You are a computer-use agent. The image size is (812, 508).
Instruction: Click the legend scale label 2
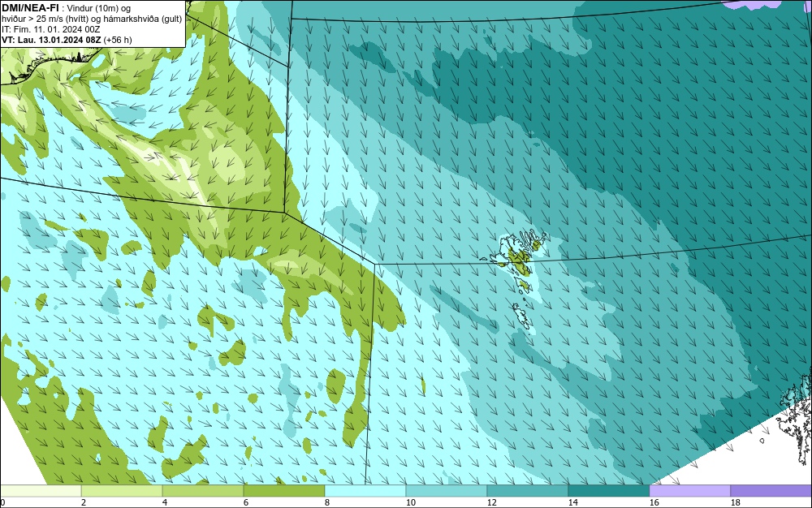coord(84,502)
